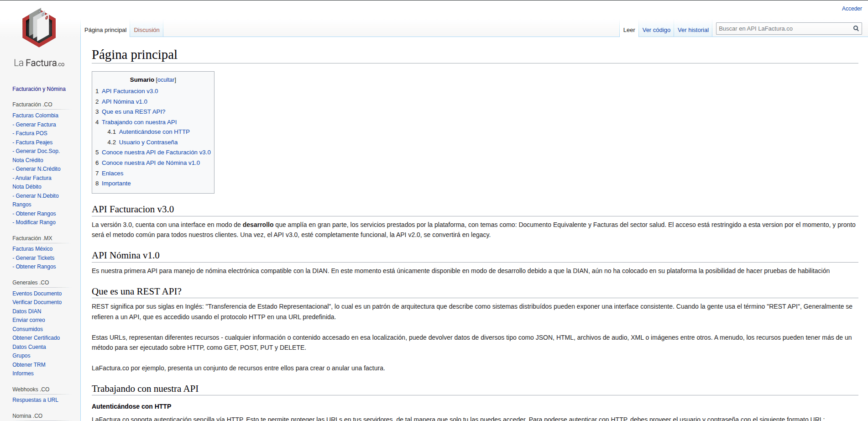This screenshot has height=421, width=868.
Task: Open Eventos Documento link
Action: (37, 294)
